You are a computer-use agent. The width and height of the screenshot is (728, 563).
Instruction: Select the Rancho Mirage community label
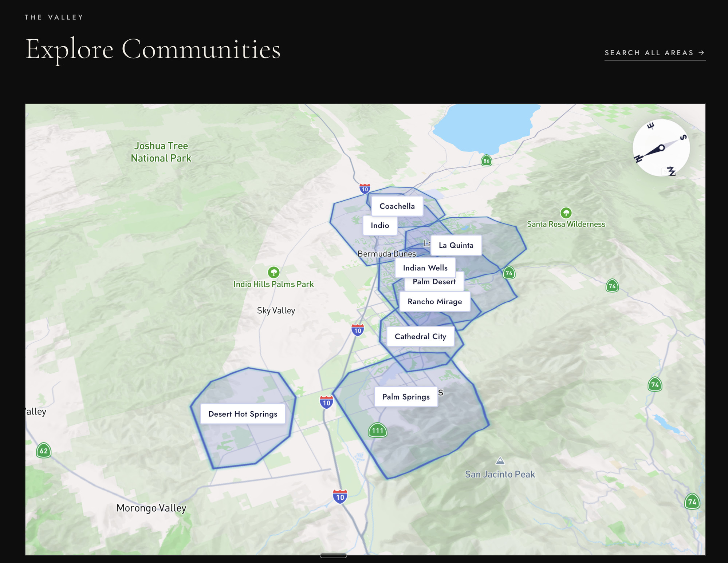[435, 301]
